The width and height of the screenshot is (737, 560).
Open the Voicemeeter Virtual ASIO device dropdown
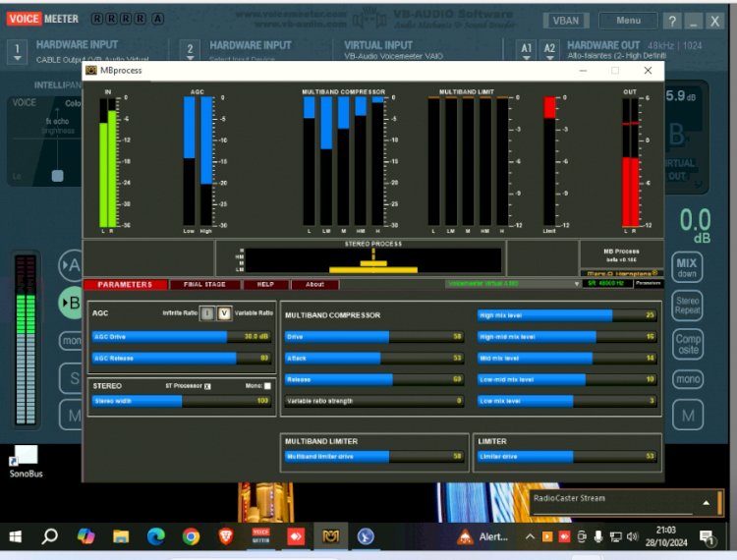pyautogui.click(x=578, y=284)
